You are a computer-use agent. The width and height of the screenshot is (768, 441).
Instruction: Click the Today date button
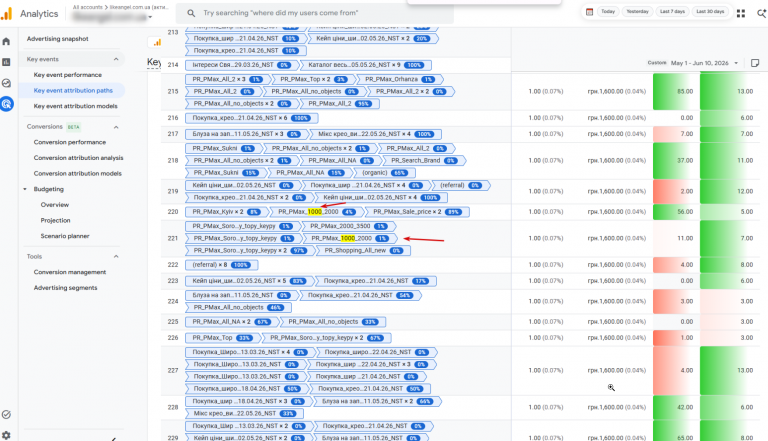pos(608,12)
